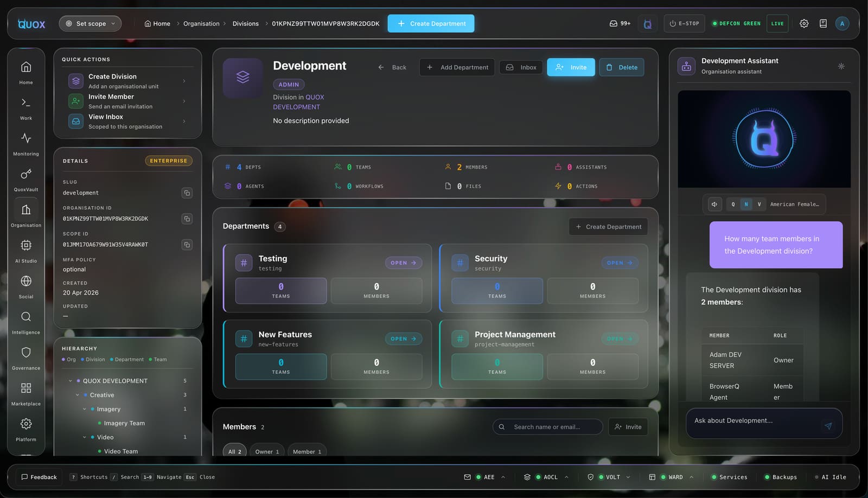The height and width of the screenshot is (498, 868).
Task: Open the Set scope dropdown
Action: 90,24
